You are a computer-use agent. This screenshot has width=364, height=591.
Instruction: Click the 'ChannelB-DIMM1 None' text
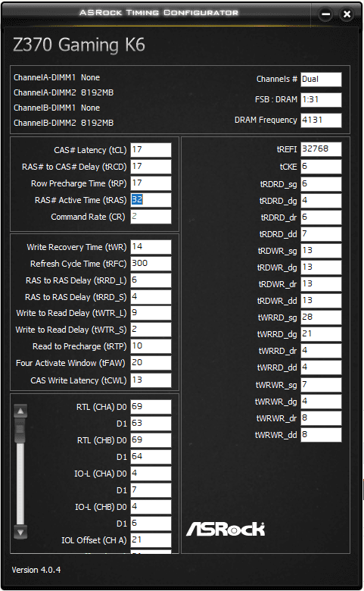[57, 108]
